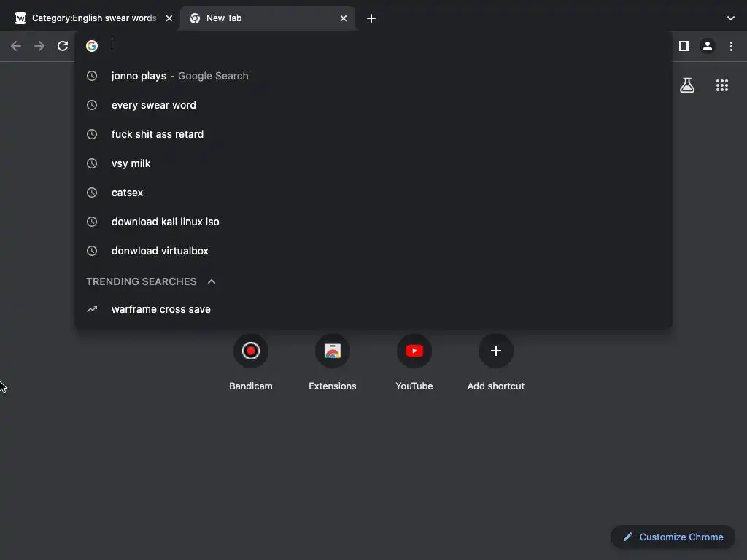The width and height of the screenshot is (747, 560).
Task: Switch to the New Tab tab
Action: click(x=268, y=18)
